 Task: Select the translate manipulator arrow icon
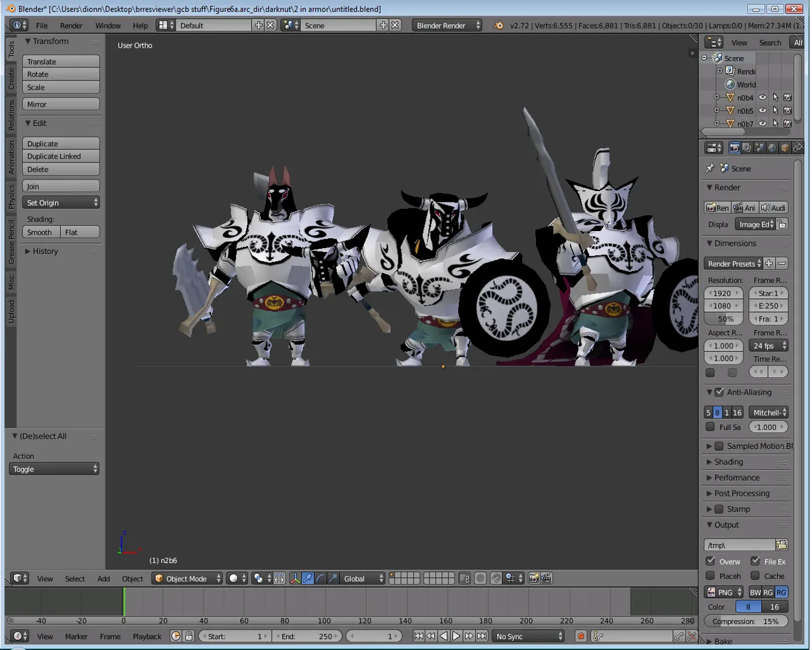(308, 578)
